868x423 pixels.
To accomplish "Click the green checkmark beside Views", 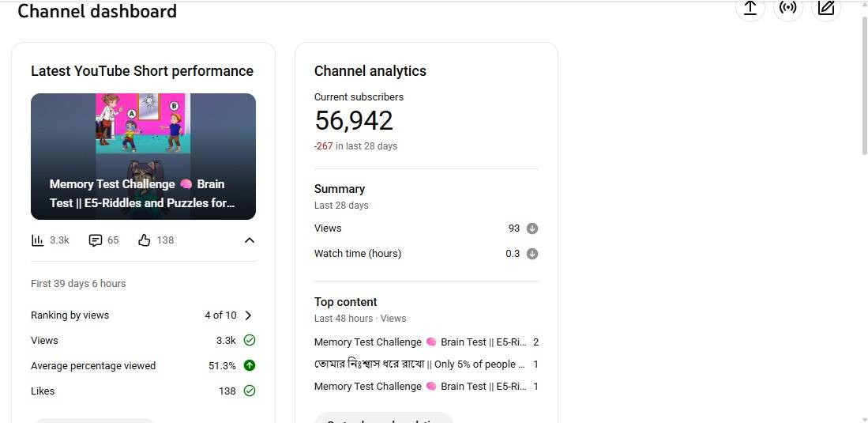I will click(x=250, y=340).
